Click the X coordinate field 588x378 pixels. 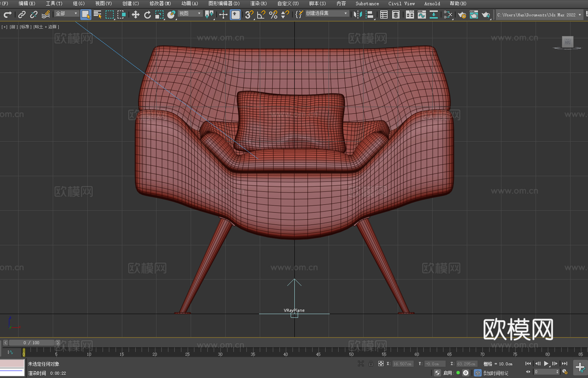pos(403,364)
